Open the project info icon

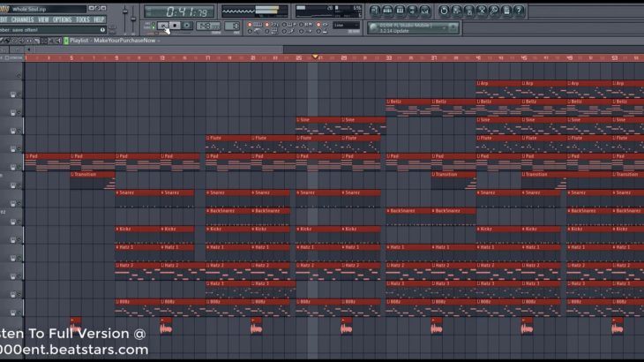[x=507, y=11]
